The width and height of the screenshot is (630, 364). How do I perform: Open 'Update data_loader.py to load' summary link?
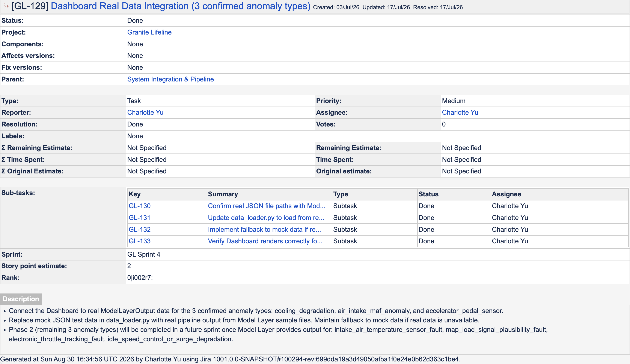266,218
